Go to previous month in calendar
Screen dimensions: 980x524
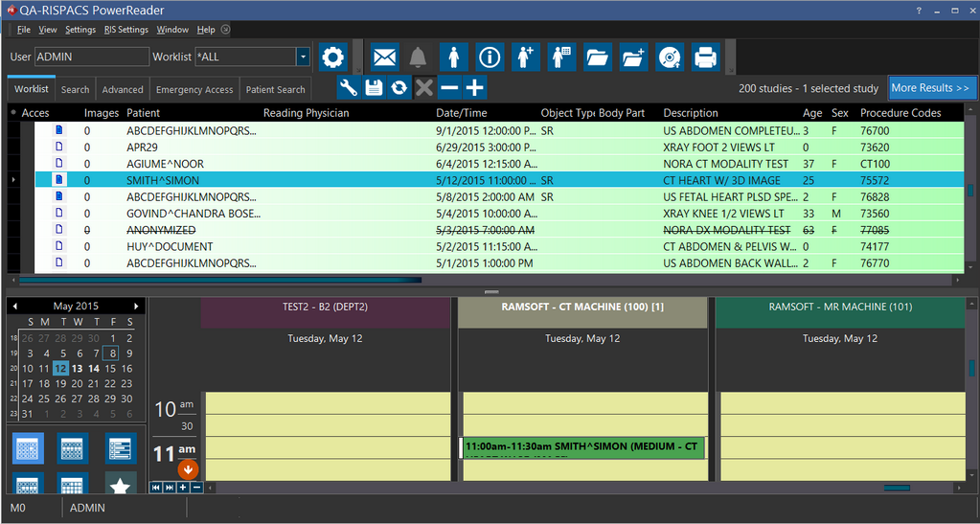pos(15,306)
